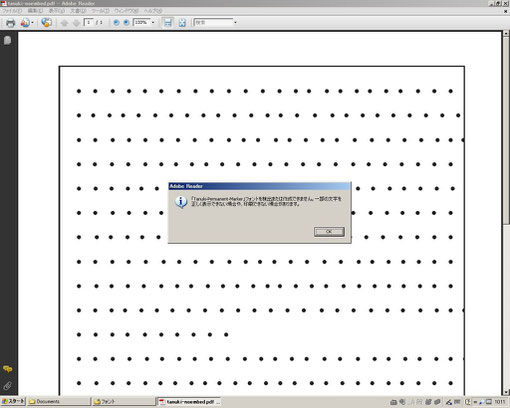Image resolution: width=510 pixels, height=408 pixels.
Task: Go to previous page arrow
Action: coord(64,23)
